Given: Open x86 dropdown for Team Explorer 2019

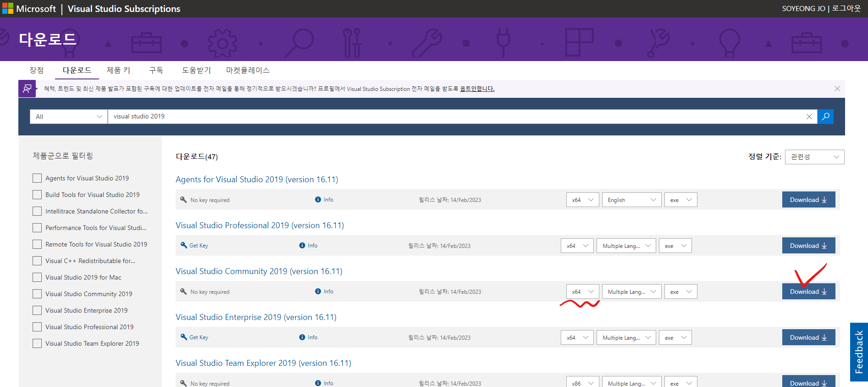Looking at the screenshot, I should tap(582, 382).
